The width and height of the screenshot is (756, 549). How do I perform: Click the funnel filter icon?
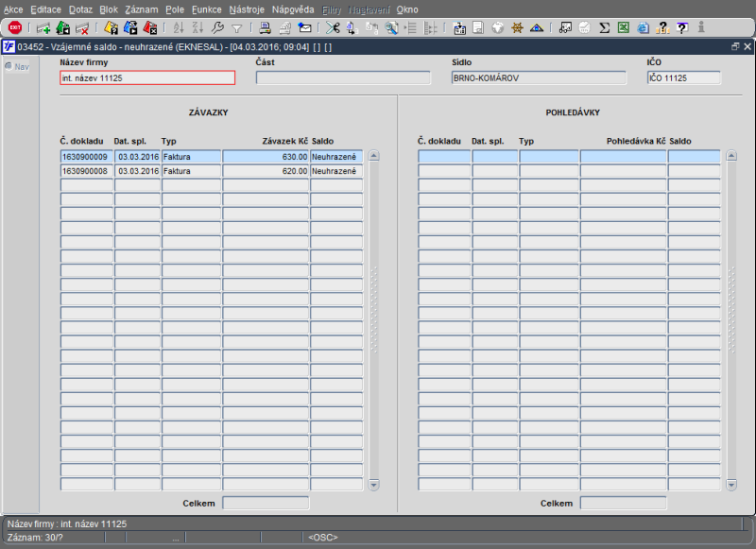pyautogui.click(x=237, y=29)
